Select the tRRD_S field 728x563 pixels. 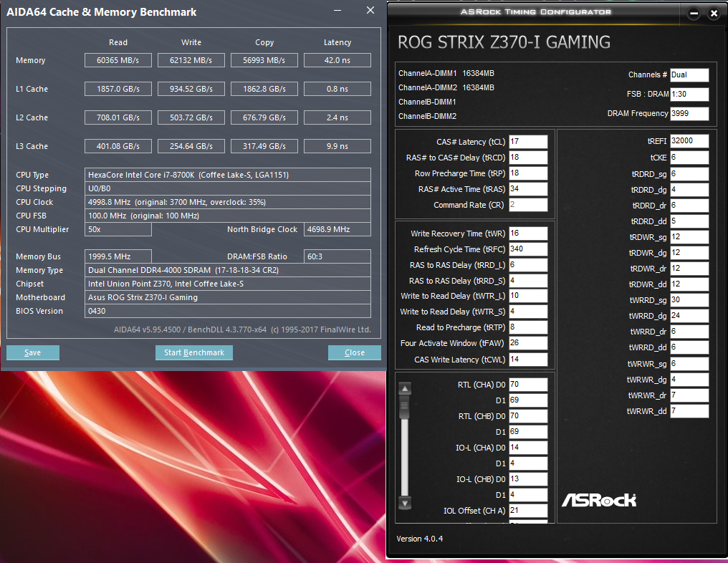coord(528,281)
